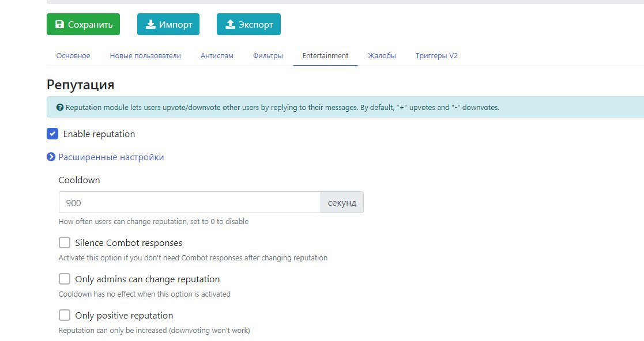Image resolution: width=644 pixels, height=341 pixels.
Task: Click hint 'Cooldown has no effect' text
Action: [x=145, y=294]
